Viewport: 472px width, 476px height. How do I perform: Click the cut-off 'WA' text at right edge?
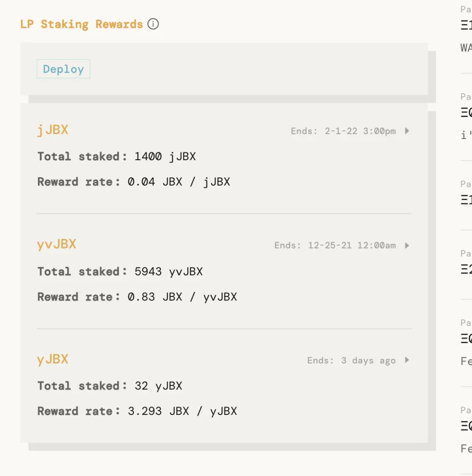(466, 48)
